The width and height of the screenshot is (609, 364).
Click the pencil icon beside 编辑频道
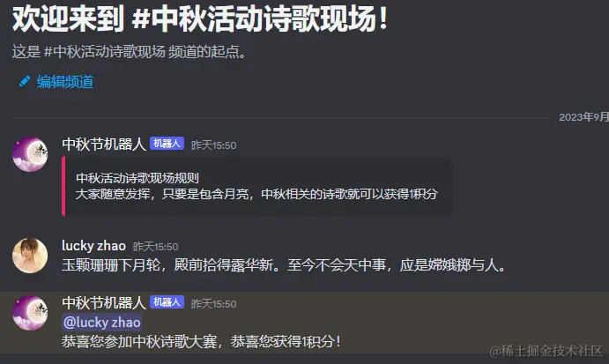[x=25, y=82]
